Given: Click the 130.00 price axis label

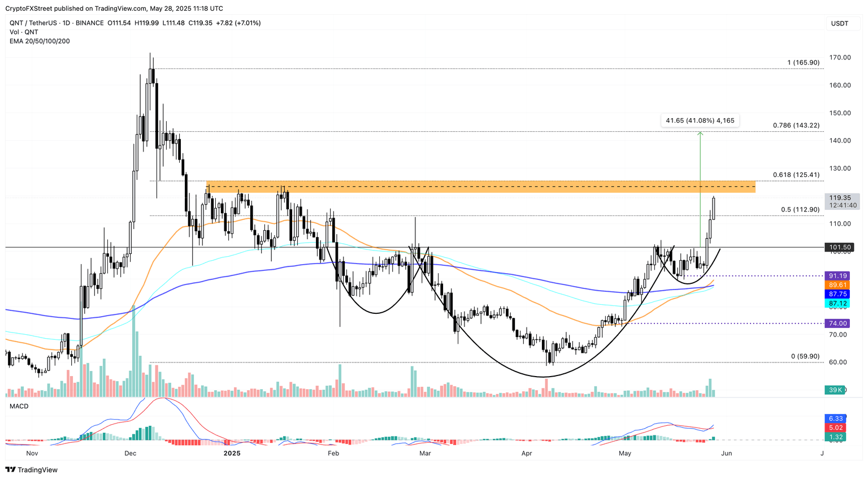Looking at the screenshot, I should (x=840, y=169).
